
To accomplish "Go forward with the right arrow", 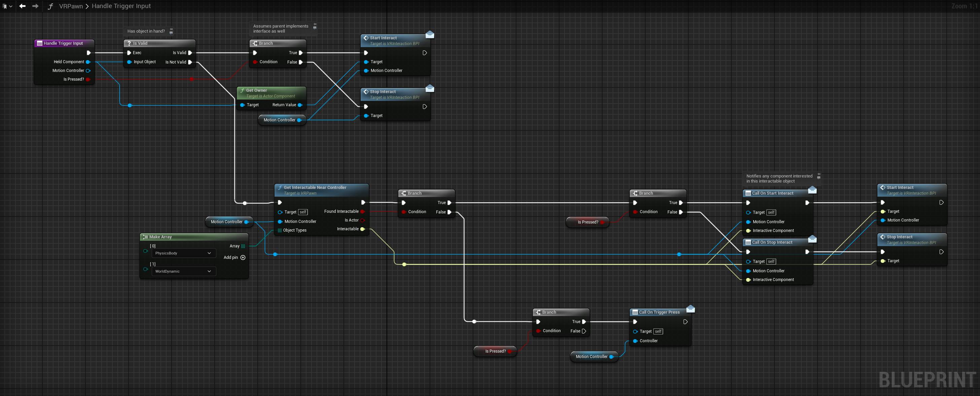I will [35, 6].
